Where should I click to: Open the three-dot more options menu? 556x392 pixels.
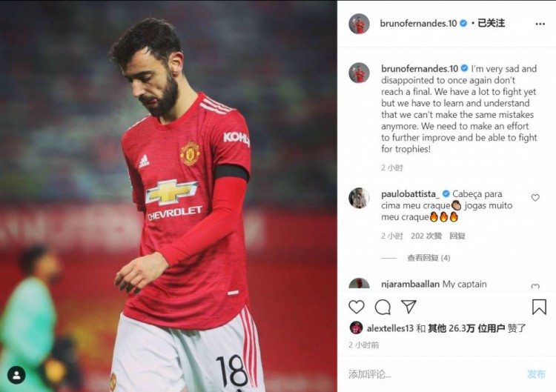click(x=540, y=24)
